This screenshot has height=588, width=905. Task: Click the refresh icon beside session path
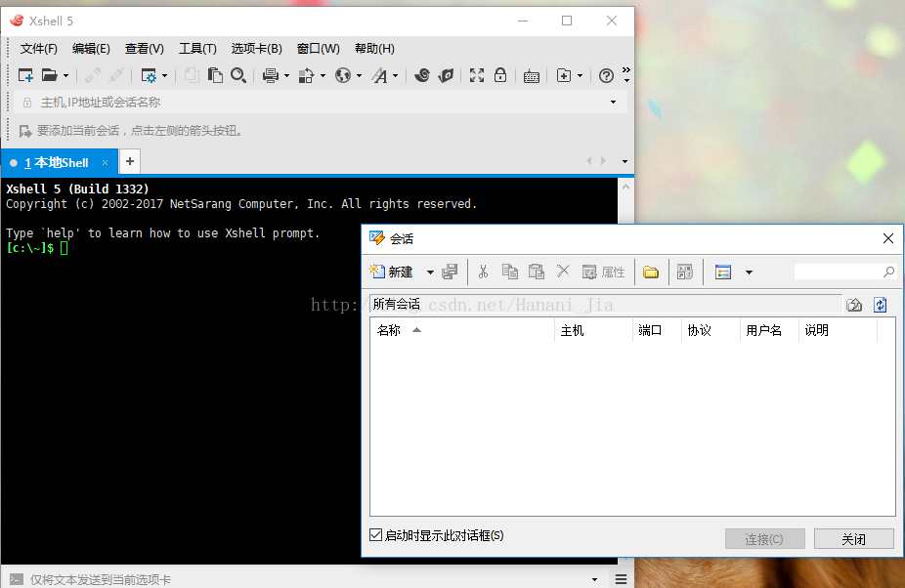click(x=881, y=305)
